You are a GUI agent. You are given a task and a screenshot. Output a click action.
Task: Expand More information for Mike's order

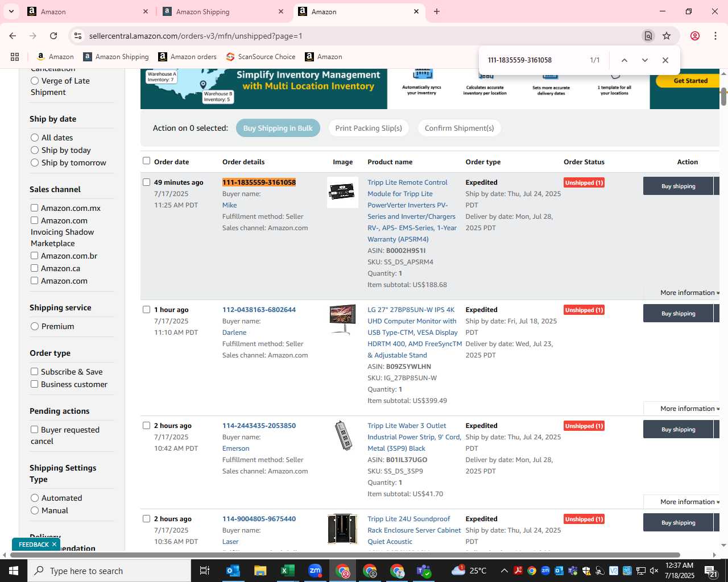pyautogui.click(x=689, y=293)
